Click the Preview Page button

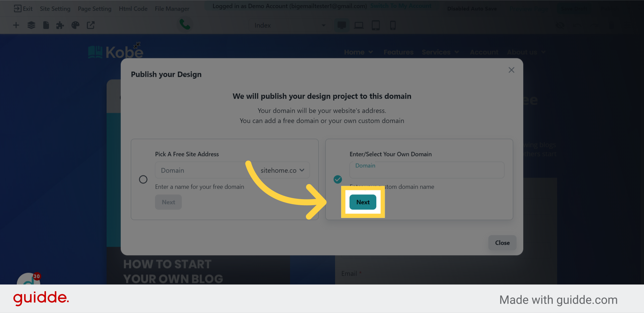click(x=529, y=9)
